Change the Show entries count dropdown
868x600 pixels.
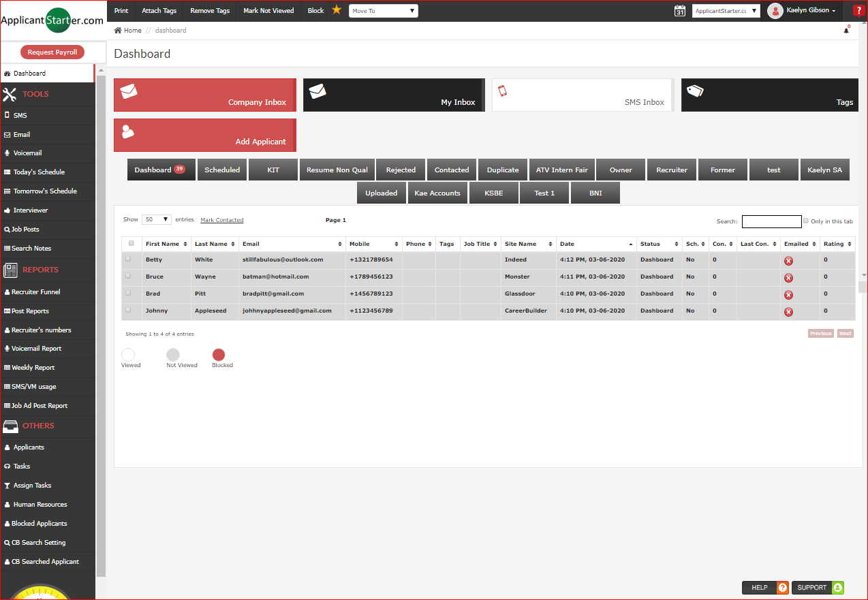coord(156,219)
